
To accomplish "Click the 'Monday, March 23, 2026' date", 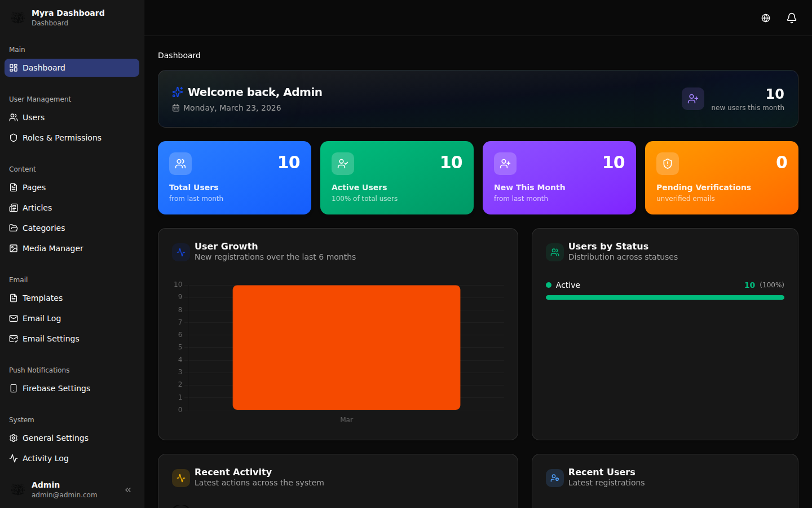I will 232,108.
